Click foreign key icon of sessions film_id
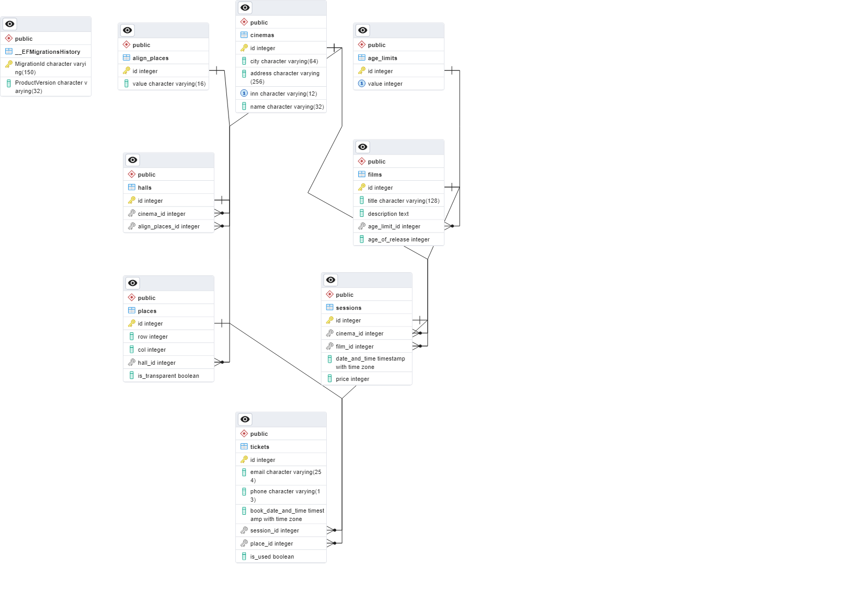This screenshot has height=602, width=868. point(329,346)
